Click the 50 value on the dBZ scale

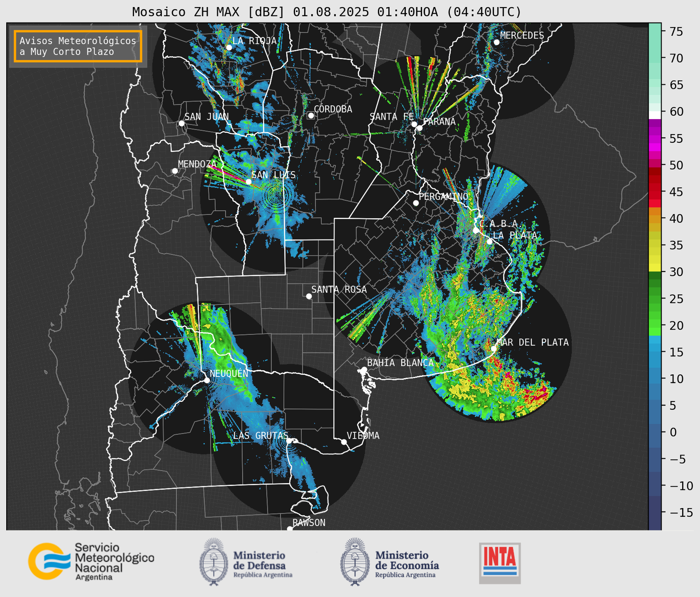click(x=677, y=165)
